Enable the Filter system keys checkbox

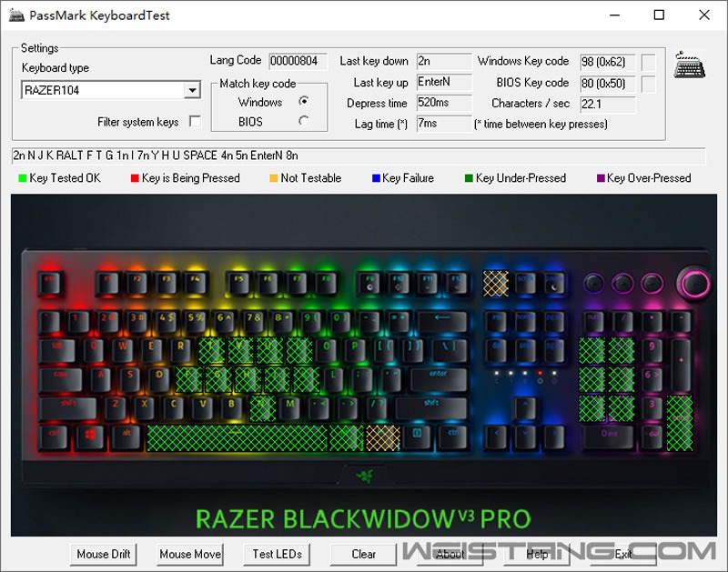coord(196,122)
